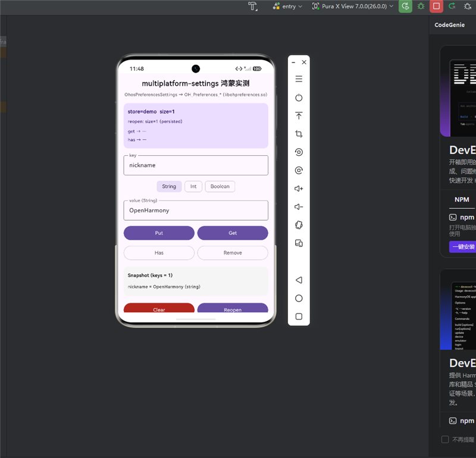Click the emulator recent apps square button
Viewport: 476px width, 458px height.
pos(299,316)
